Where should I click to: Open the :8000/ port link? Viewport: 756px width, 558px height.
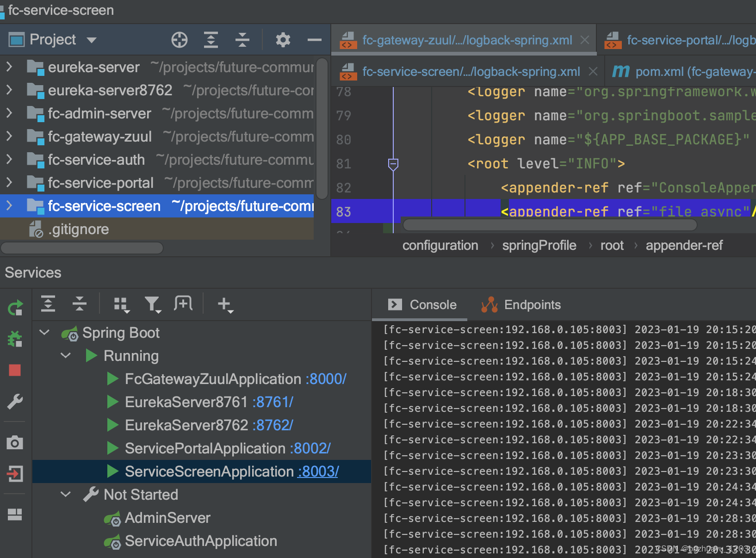[x=326, y=379]
